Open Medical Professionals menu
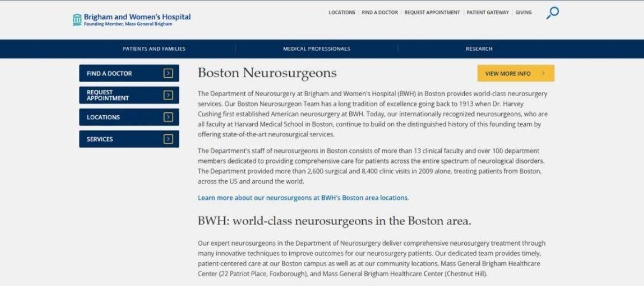 pos(317,49)
